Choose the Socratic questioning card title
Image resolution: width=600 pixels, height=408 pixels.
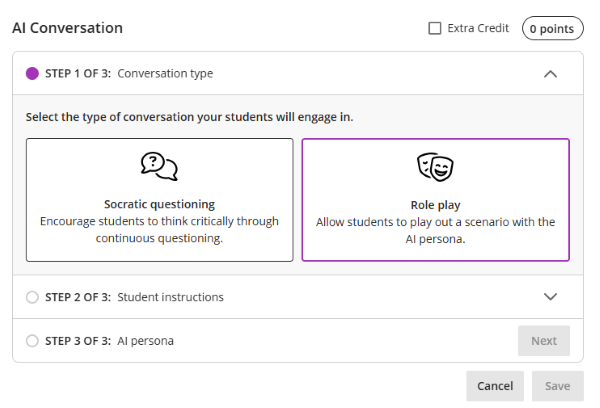(159, 204)
